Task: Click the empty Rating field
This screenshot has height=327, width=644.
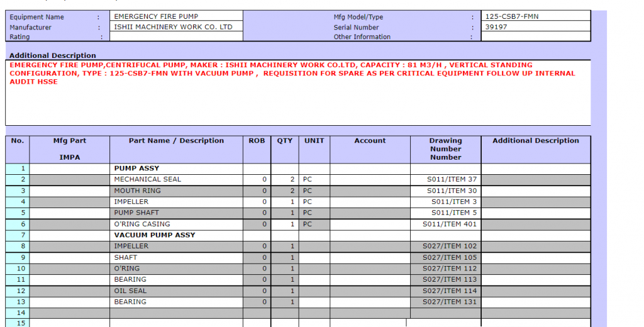Action: pos(175,37)
